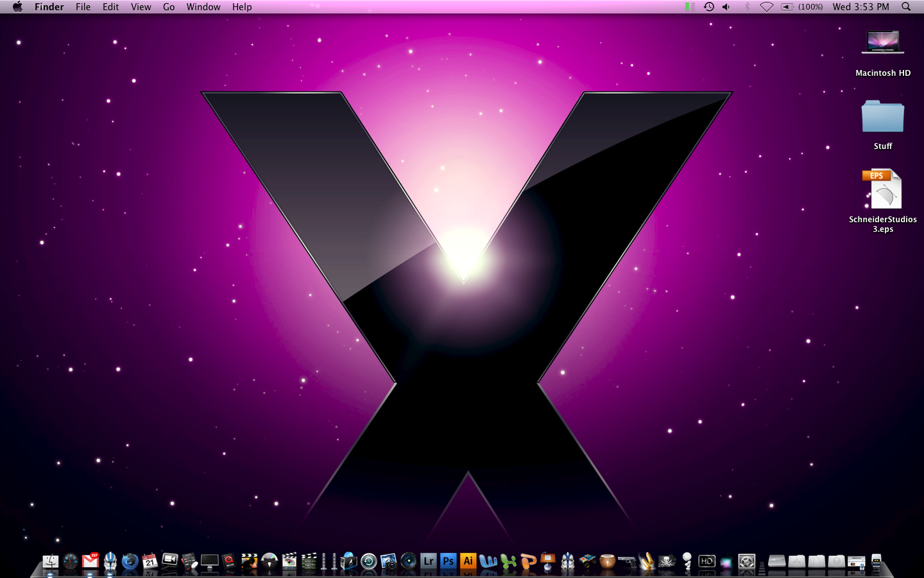The height and width of the screenshot is (578, 924).
Task: Click the Time Machine menu bar icon
Action: [709, 6]
